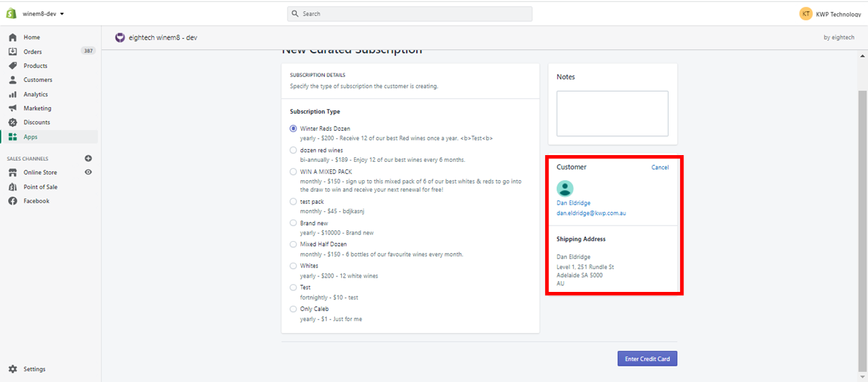This screenshot has width=868, height=382.
Task: Open the winem8-dev store switcher dropdown
Action: point(44,14)
